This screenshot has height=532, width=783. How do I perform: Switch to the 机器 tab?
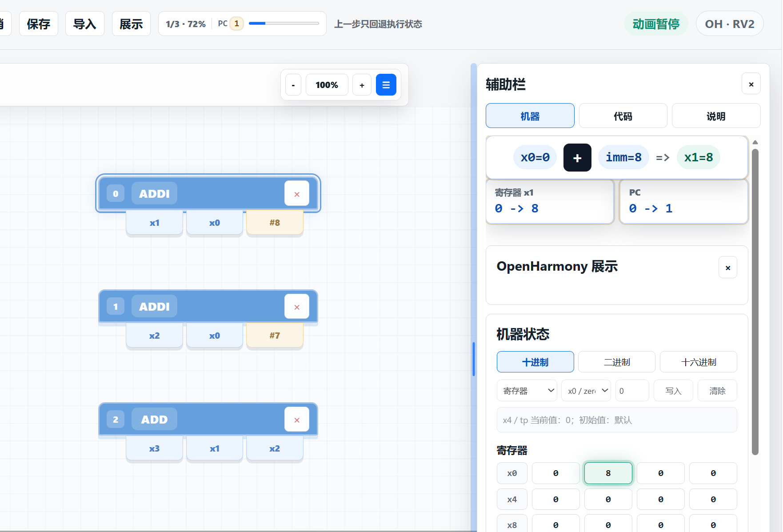pyautogui.click(x=530, y=116)
